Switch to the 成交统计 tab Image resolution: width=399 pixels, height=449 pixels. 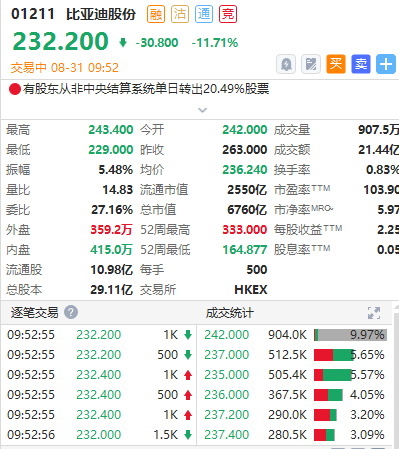230,313
